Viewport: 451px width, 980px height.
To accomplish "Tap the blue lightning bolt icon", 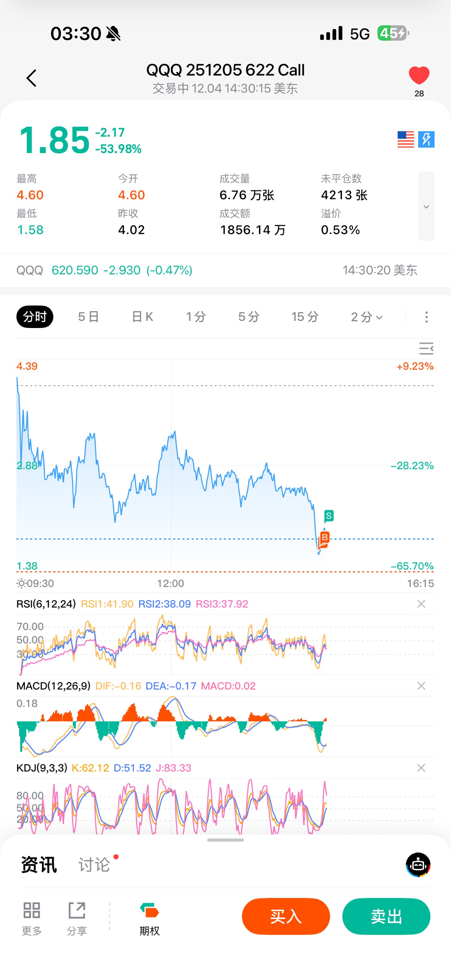I will tap(426, 139).
